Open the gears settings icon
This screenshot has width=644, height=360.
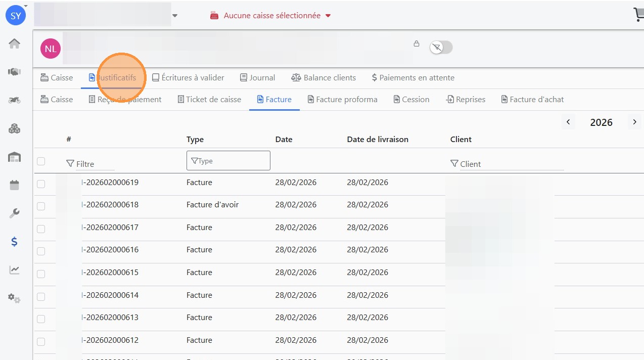[x=15, y=298]
